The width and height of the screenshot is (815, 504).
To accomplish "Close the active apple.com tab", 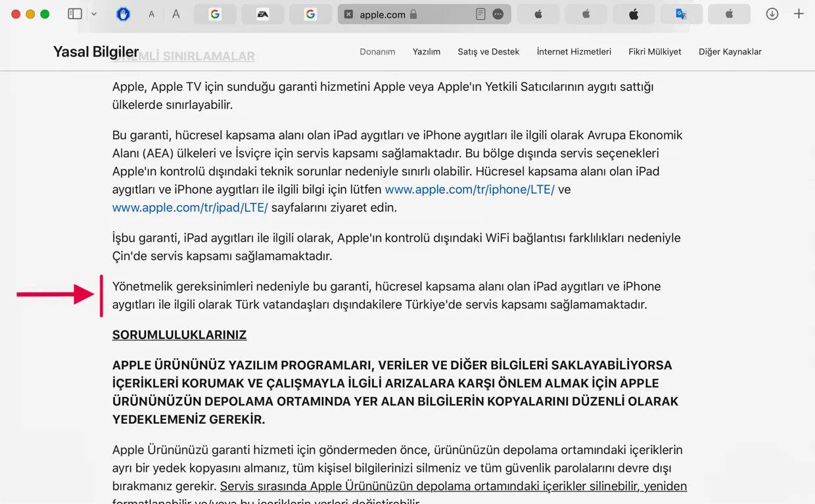I will click(x=348, y=14).
